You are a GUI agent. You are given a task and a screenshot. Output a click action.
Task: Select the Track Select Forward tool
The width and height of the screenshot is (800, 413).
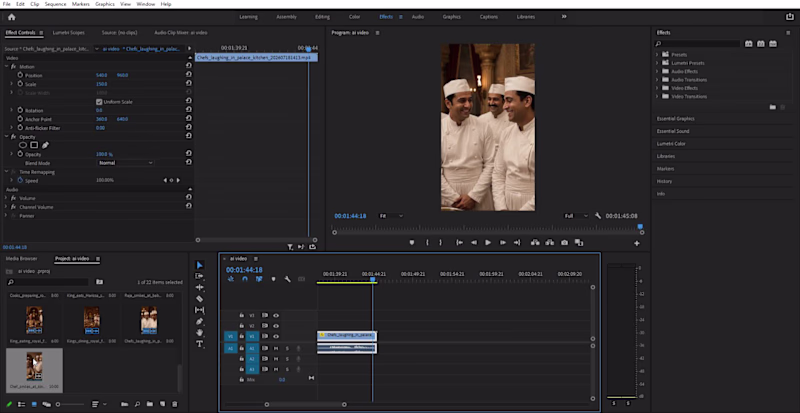[199, 276]
